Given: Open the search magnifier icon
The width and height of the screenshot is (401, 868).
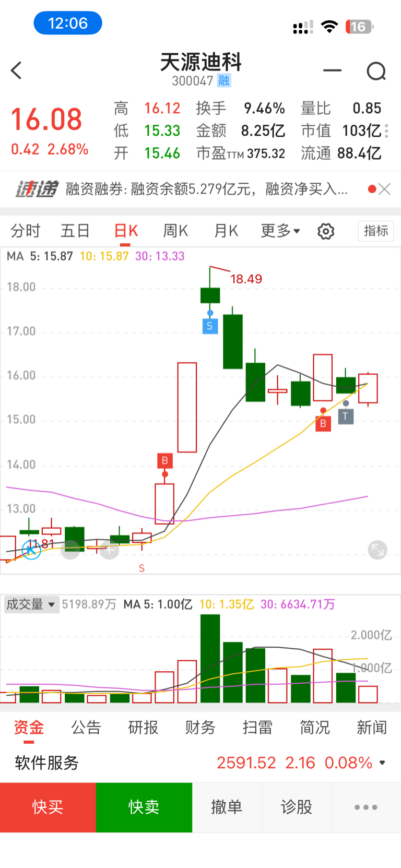Looking at the screenshot, I should 376,71.
